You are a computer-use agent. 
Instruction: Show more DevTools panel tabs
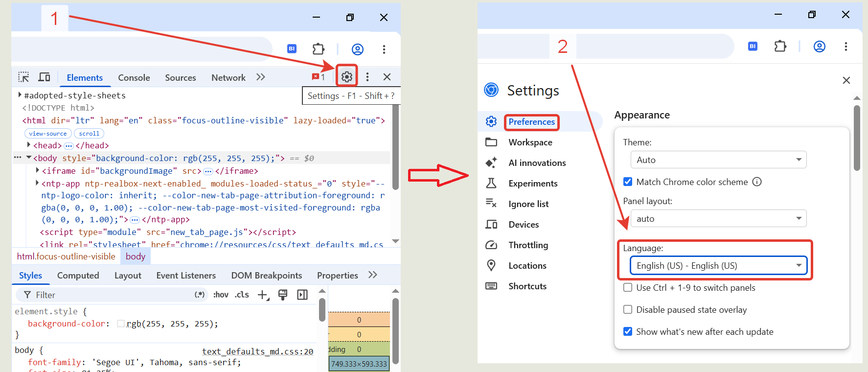tap(261, 77)
